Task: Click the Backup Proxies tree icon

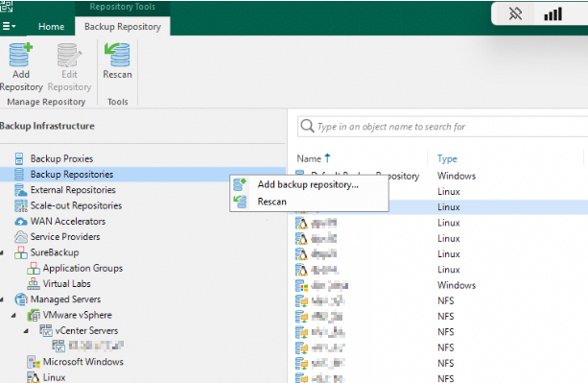Action: coord(19,158)
